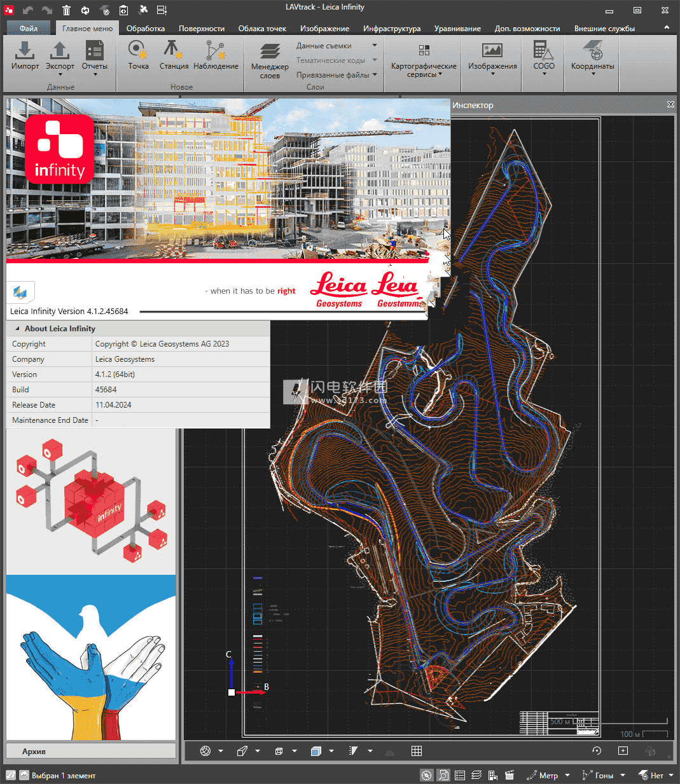Click the Архив panel button
The height and width of the screenshot is (784, 680).
click(91, 751)
